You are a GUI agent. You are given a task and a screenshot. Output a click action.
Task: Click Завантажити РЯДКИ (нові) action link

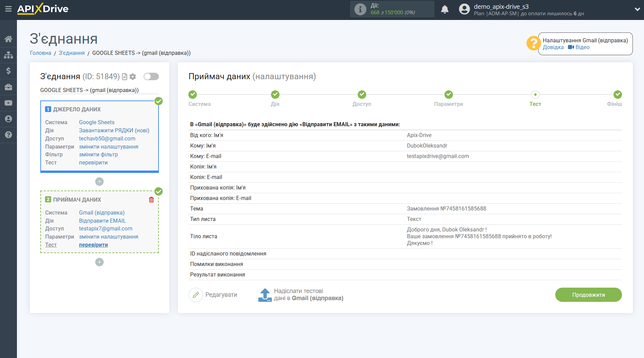point(114,130)
